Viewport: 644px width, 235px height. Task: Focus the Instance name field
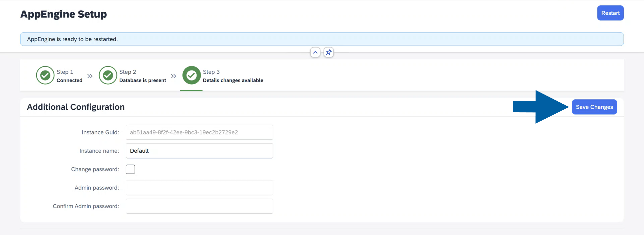(199, 151)
